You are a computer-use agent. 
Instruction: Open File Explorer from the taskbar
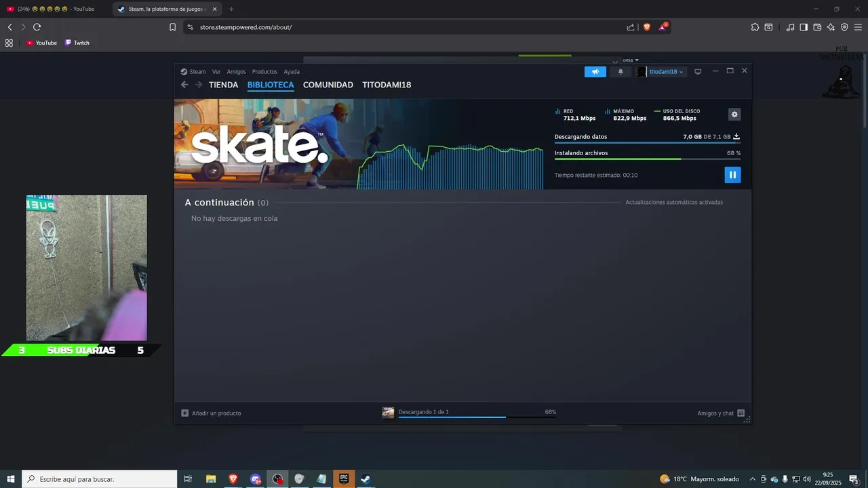[x=211, y=479]
